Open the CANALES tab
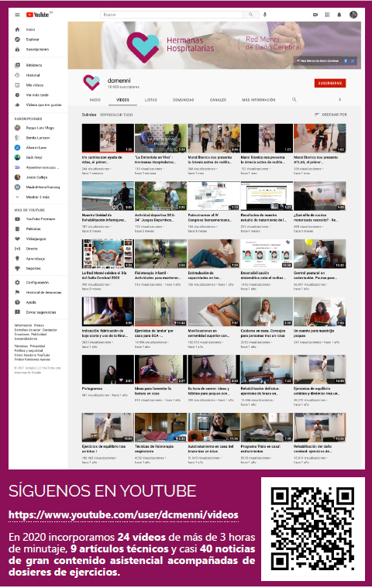 point(218,100)
